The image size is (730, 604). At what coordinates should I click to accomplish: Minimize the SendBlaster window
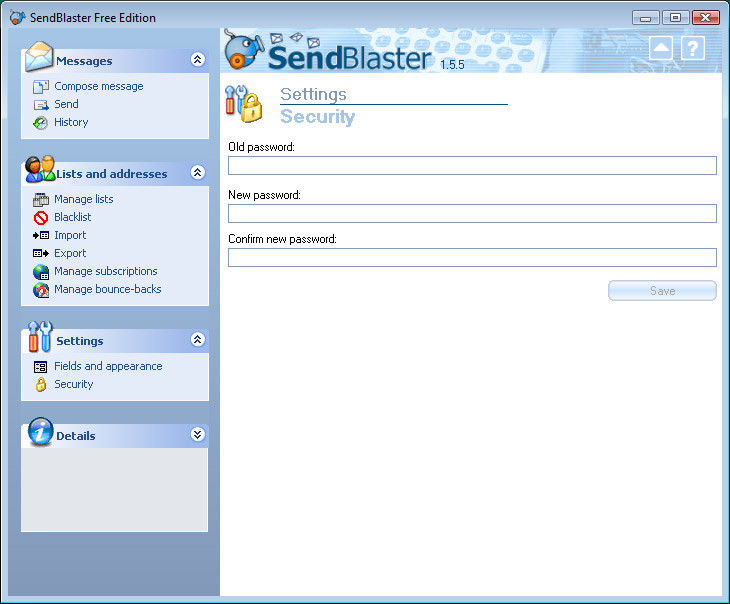coord(645,18)
